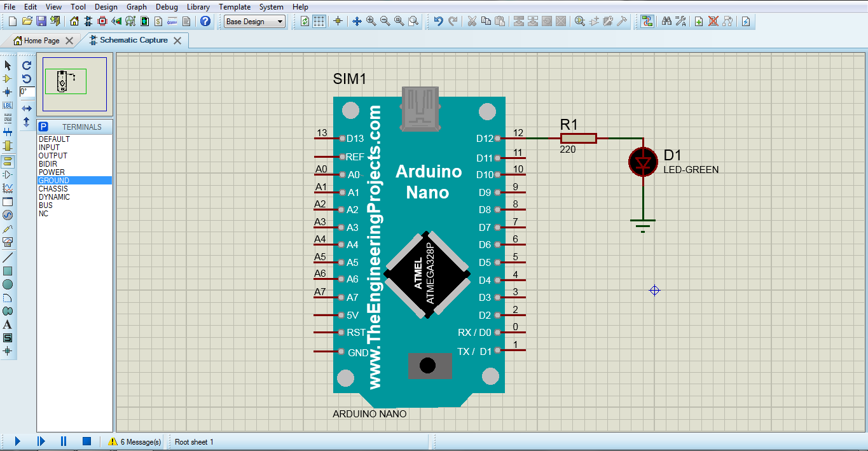The height and width of the screenshot is (451, 868).
Task: Toggle the grid display
Action: tap(318, 20)
